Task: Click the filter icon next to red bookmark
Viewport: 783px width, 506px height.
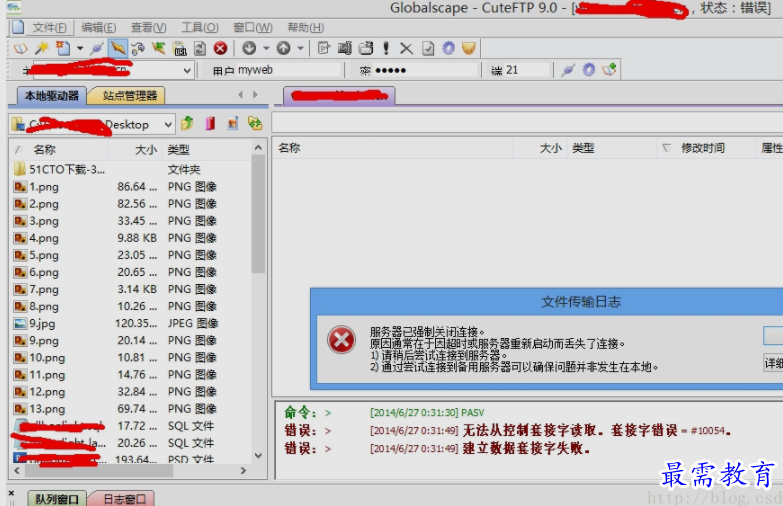Action: [x=233, y=123]
